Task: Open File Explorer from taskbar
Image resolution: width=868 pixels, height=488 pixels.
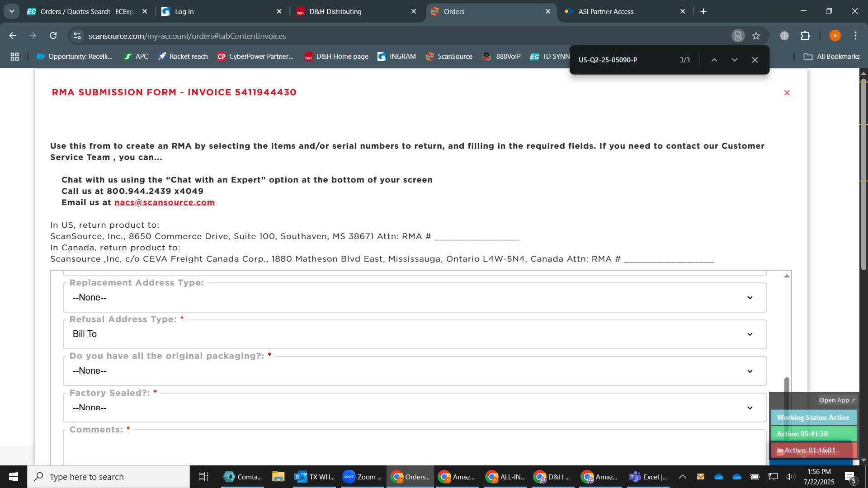Action: [x=278, y=477]
